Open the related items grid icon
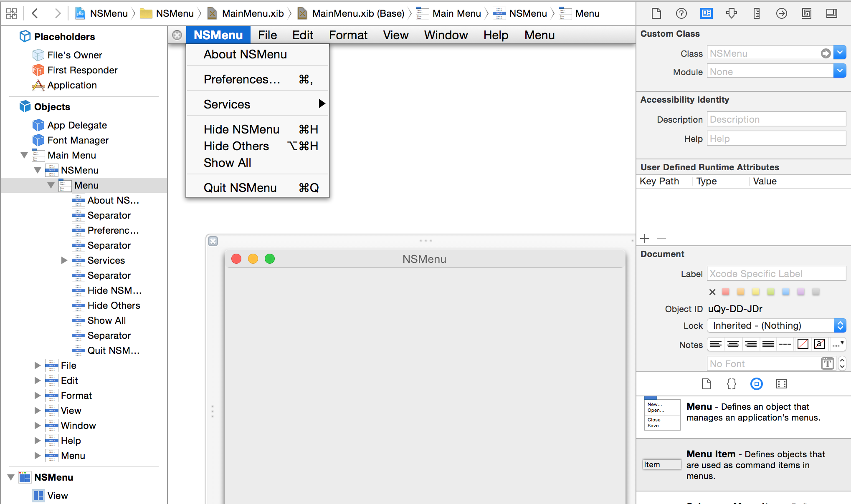Screen dimensions: 851x504 [12, 13]
